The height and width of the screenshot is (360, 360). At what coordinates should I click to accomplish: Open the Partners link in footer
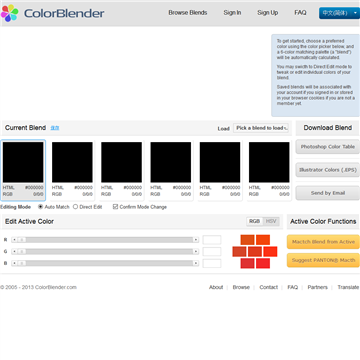coord(317,287)
